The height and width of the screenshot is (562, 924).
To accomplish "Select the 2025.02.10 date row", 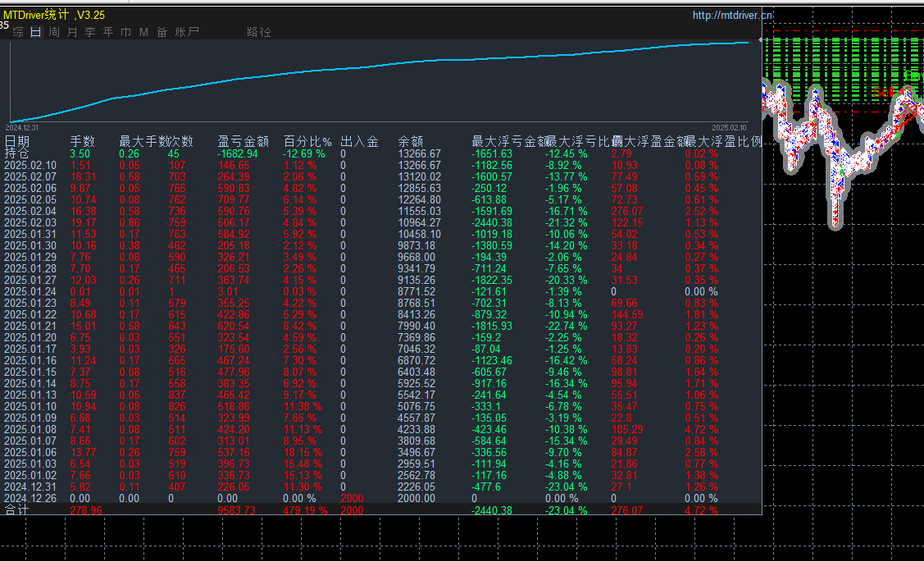I will [x=30, y=165].
